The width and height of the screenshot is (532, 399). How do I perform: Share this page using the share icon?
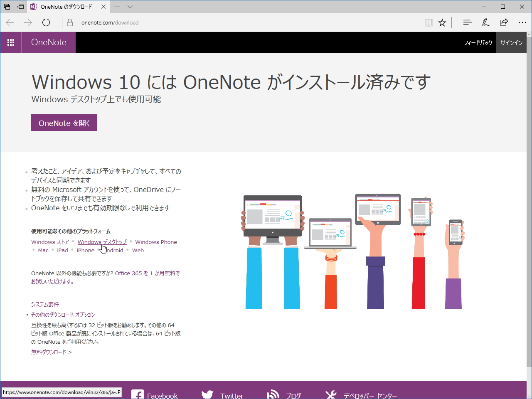tap(504, 22)
